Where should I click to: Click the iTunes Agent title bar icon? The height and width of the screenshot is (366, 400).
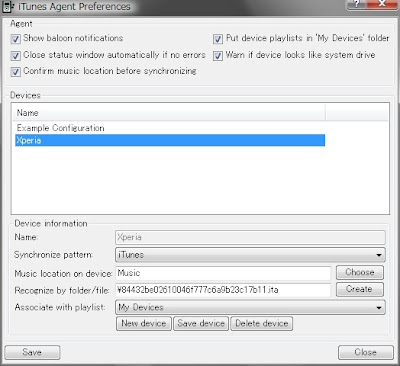7,7
